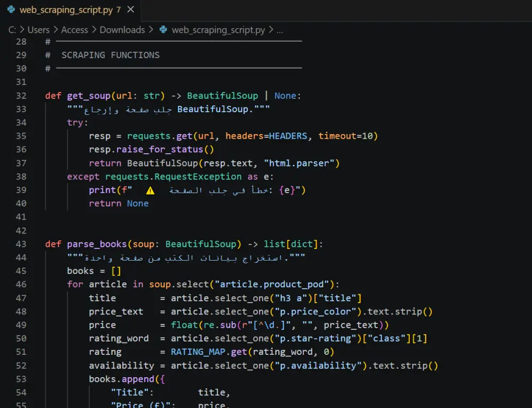Click the Python icon in the file tab
Screen dimensions: 532x408
[11, 10]
